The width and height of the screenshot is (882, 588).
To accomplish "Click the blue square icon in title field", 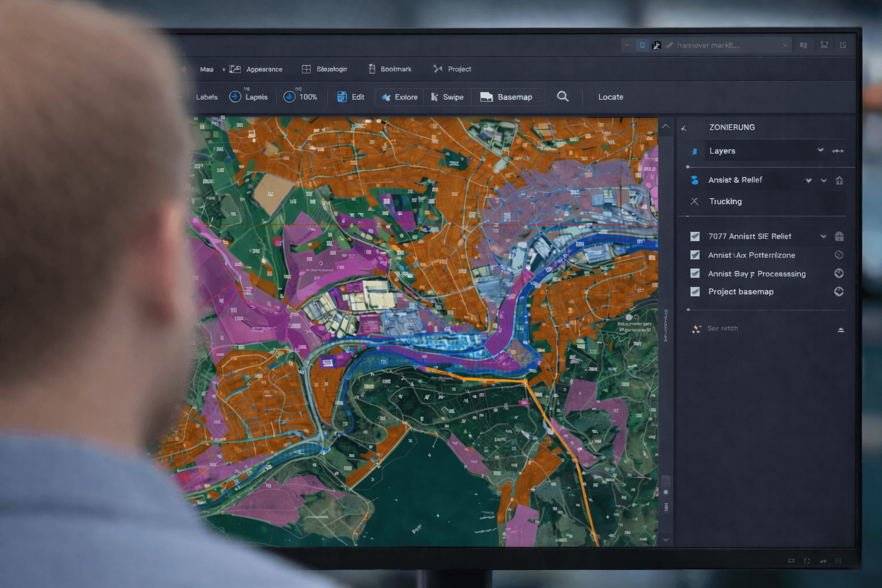I will tap(642, 45).
